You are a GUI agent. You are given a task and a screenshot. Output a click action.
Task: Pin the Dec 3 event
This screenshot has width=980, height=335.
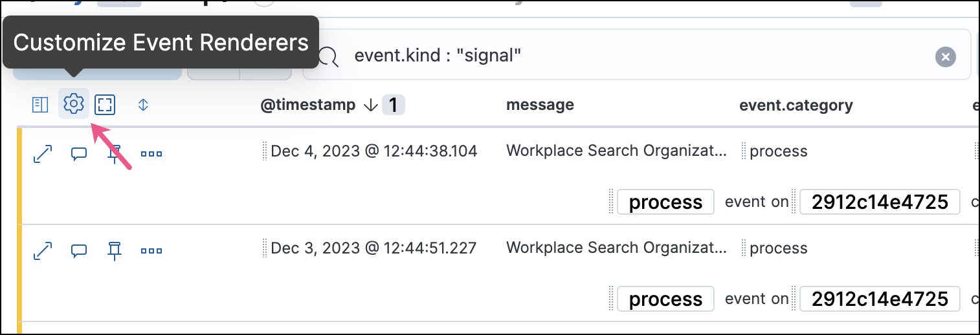[115, 251]
